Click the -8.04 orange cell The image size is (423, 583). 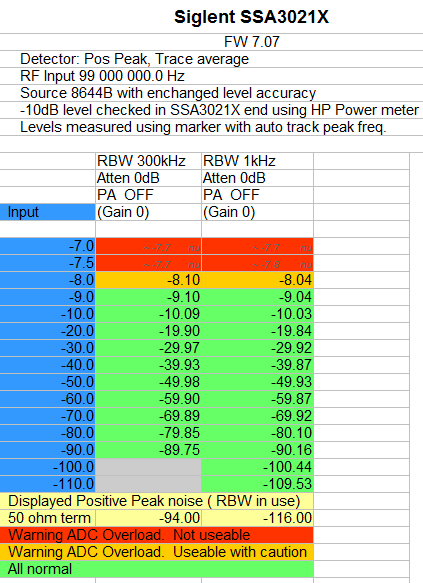coord(258,280)
